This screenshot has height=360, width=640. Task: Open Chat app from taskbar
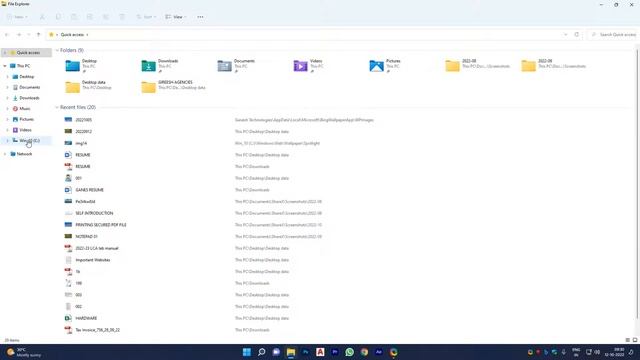[x=276, y=352]
